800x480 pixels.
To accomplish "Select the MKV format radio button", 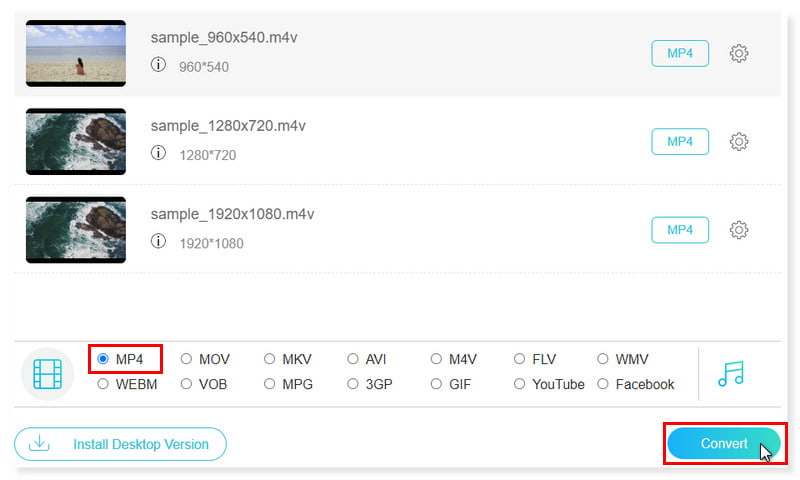I will pos(270,359).
